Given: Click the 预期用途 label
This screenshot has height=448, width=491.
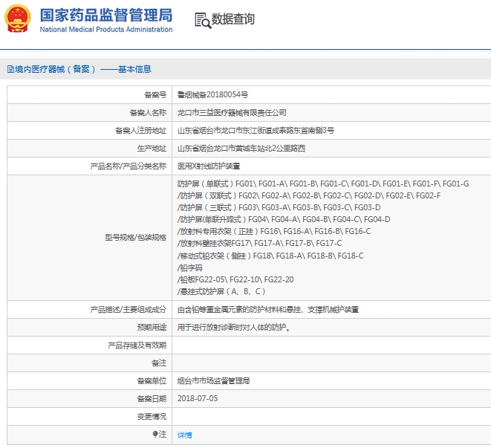Looking at the screenshot, I should 152,328.
